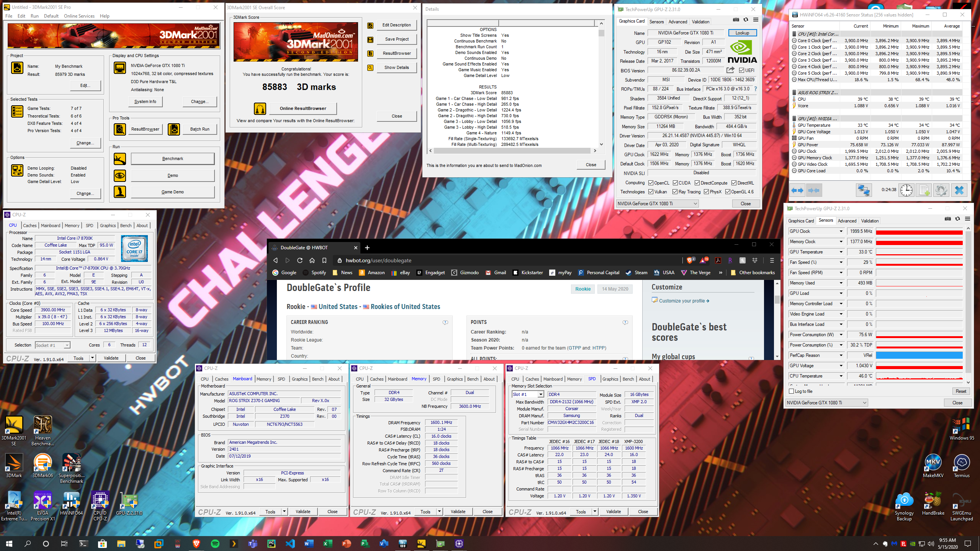The width and height of the screenshot is (980, 551).
Task: Click the hwbot.org address bar
Action: 506,260
